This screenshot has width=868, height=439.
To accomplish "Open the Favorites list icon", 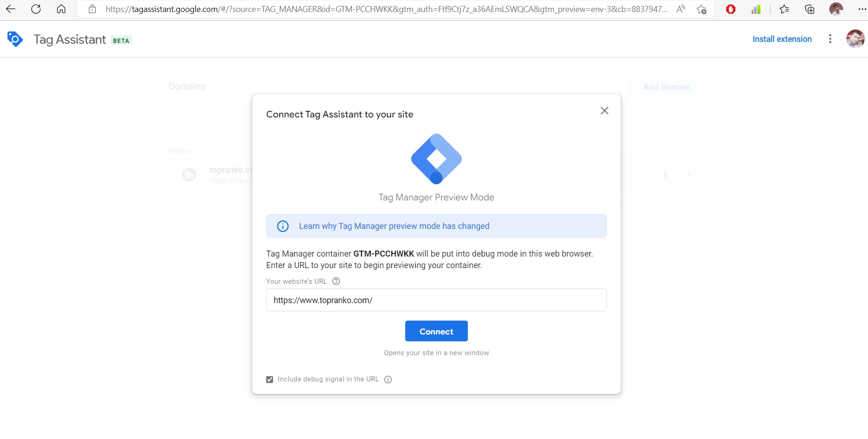I will 784,9.
